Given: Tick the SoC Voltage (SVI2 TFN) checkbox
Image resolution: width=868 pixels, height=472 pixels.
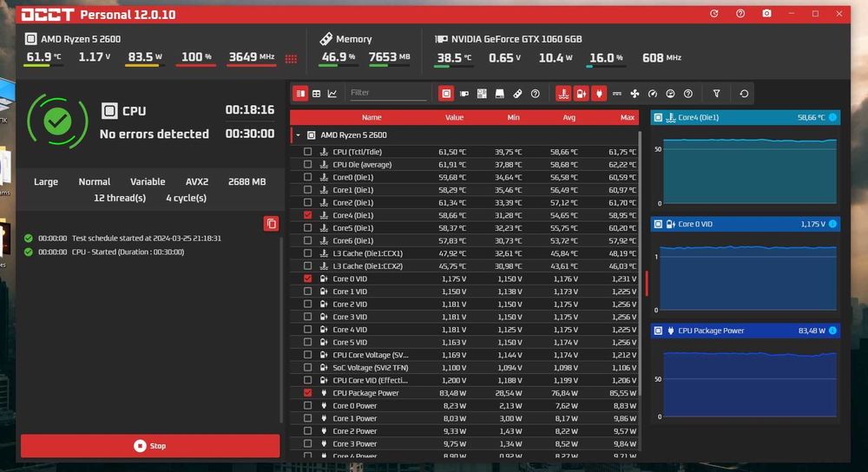Looking at the screenshot, I should pyautogui.click(x=308, y=367).
